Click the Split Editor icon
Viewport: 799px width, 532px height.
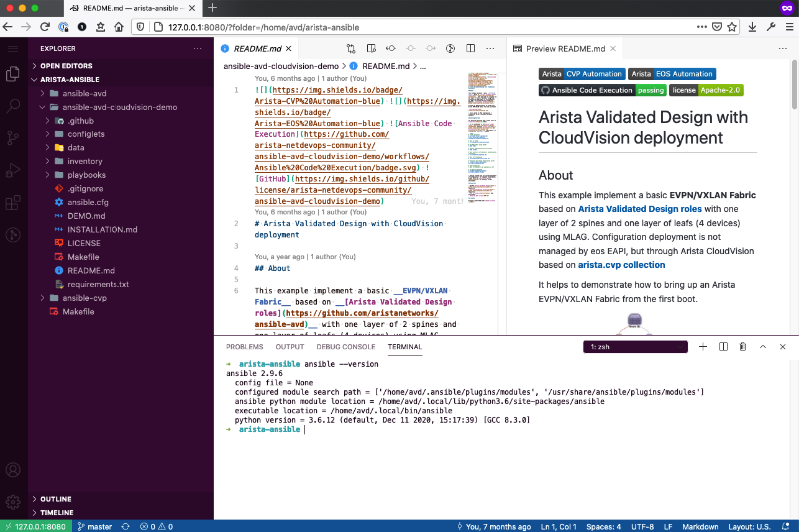pos(470,48)
